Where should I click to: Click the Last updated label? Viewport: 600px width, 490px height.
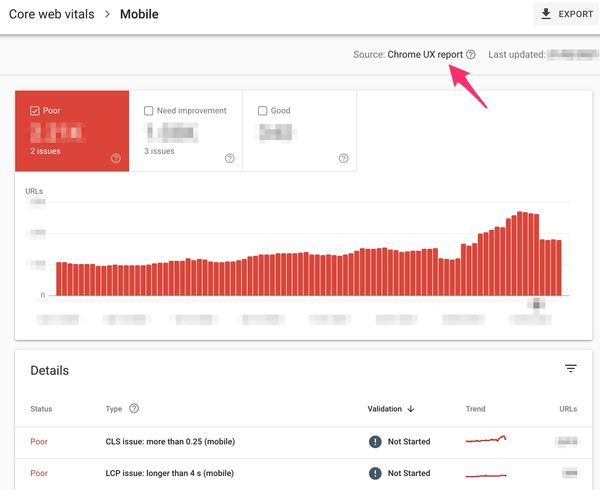517,55
